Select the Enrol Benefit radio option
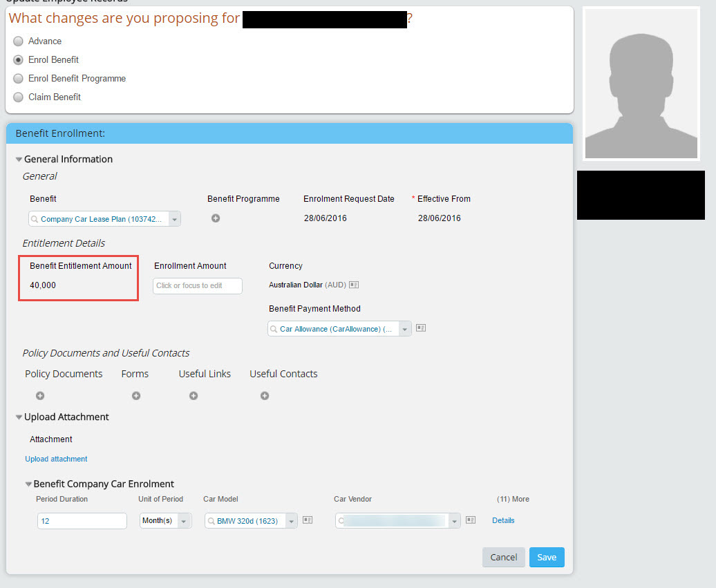The height and width of the screenshot is (588, 716). coord(18,60)
